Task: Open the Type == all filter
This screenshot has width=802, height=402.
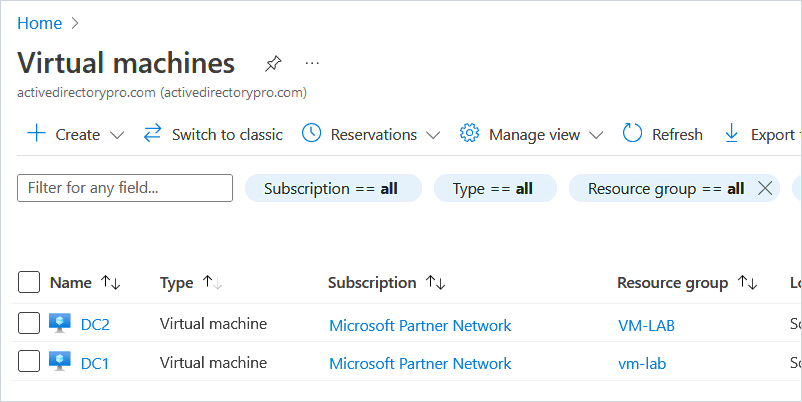Action: (495, 188)
